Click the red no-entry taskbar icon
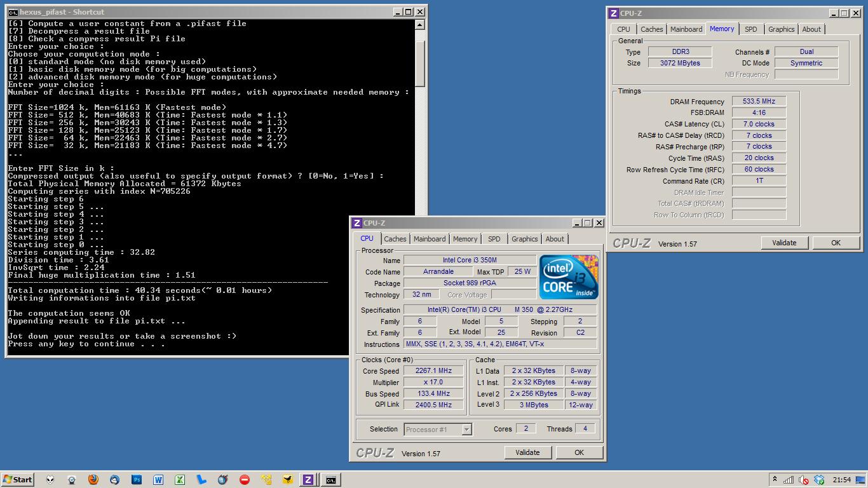Viewport: 868px width, 488px height. coord(245,480)
